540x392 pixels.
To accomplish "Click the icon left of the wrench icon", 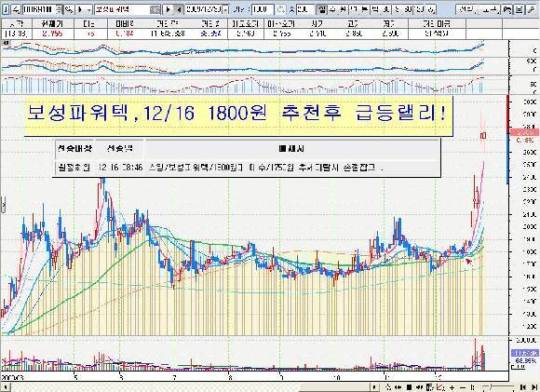I will tap(519, 10).
